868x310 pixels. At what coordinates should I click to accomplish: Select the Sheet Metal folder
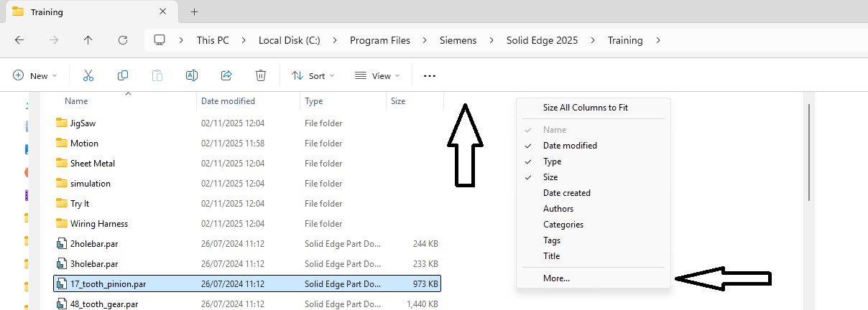tap(247, 163)
